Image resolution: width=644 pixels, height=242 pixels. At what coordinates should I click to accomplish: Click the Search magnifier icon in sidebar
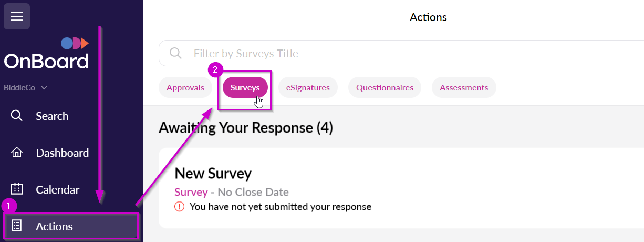coord(17,116)
